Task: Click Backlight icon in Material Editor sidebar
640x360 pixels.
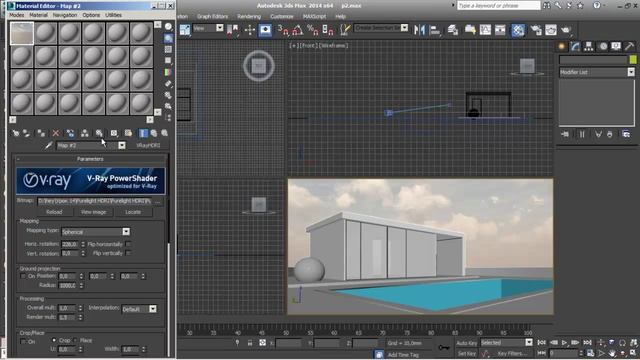Action: click(168, 38)
